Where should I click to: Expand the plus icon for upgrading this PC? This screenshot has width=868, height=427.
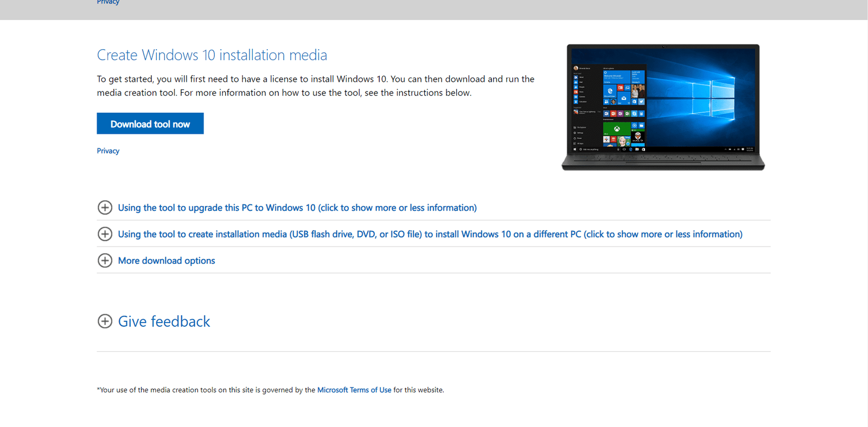coord(105,208)
